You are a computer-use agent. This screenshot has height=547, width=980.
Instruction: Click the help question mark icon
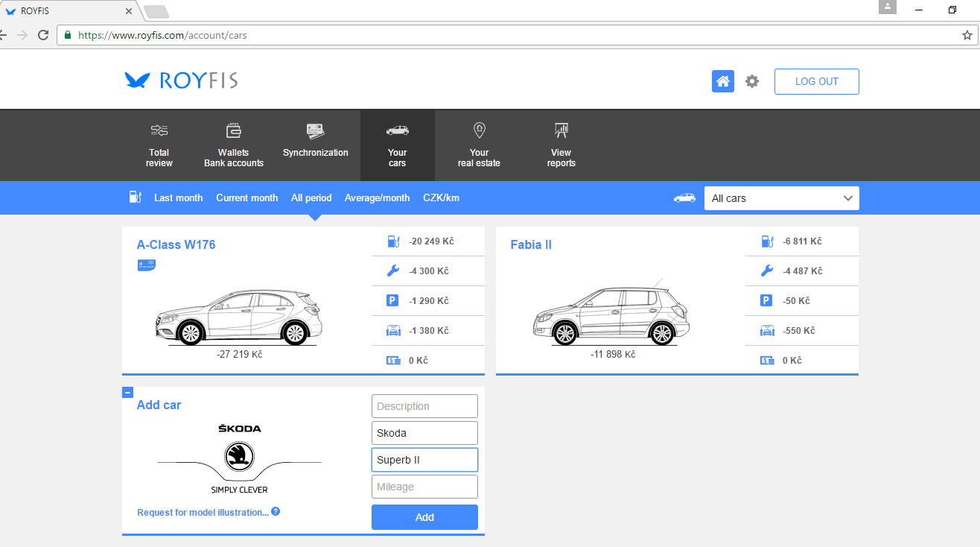coord(276,512)
